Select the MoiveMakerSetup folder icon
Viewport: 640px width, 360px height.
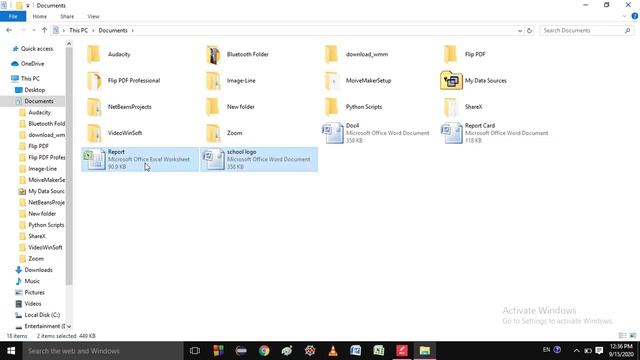point(332,80)
